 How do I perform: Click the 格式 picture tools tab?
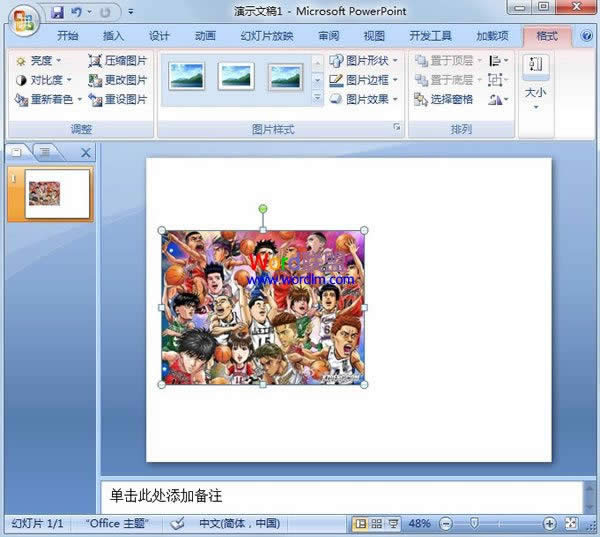point(547,36)
